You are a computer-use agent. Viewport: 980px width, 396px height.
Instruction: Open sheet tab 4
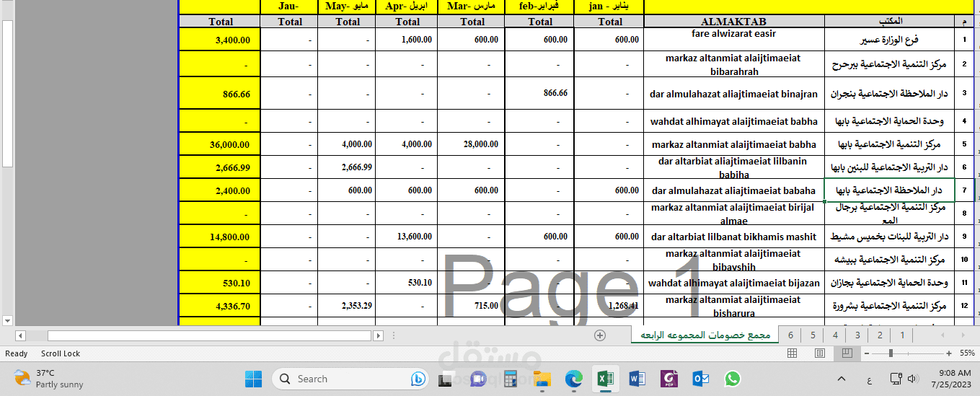(835, 335)
